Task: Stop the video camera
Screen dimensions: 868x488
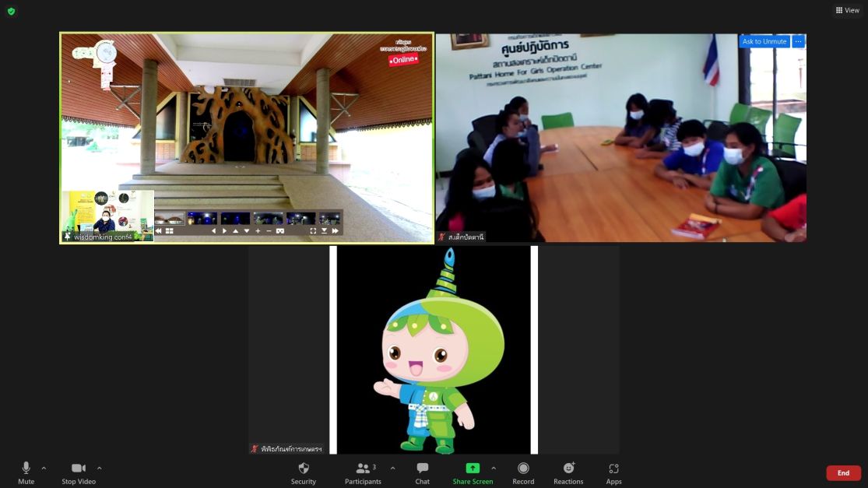Action: pyautogui.click(x=79, y=473)
